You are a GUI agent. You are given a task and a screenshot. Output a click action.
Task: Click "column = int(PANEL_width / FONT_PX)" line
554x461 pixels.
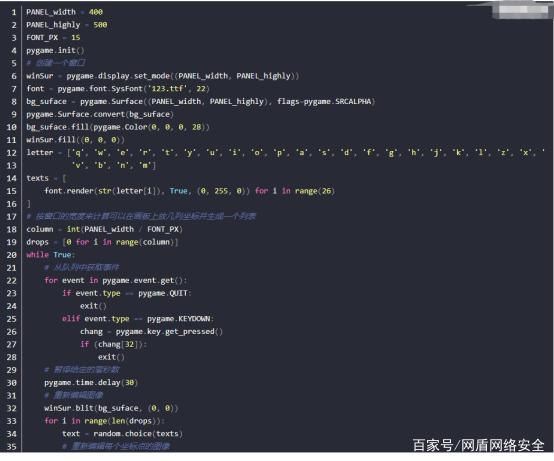(105, 229)
